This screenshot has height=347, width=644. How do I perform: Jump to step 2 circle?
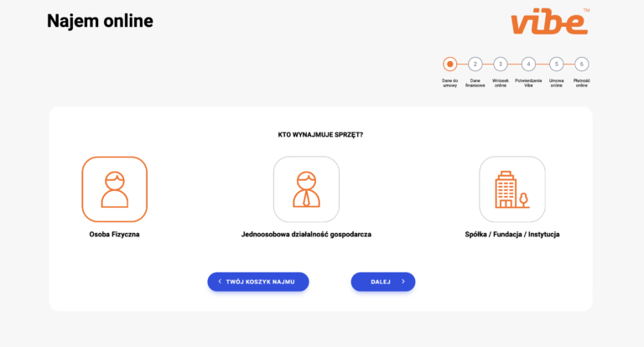point(475,64)
